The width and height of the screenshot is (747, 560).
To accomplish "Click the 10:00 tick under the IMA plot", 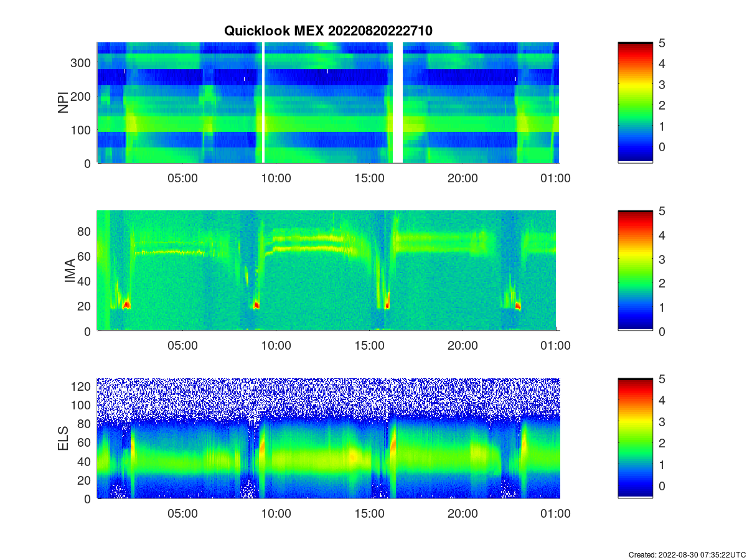I will (276, 346).
